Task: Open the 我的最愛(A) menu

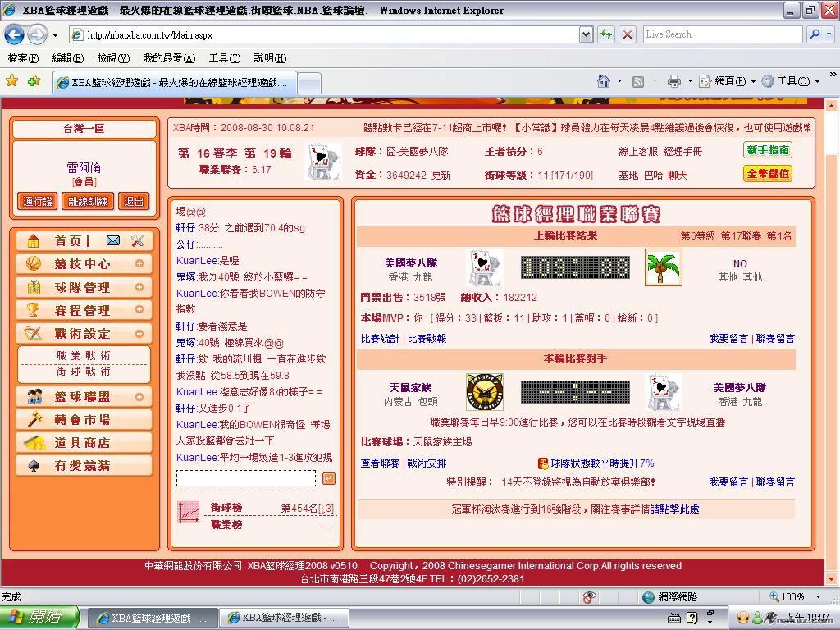Action: [169, 58]
